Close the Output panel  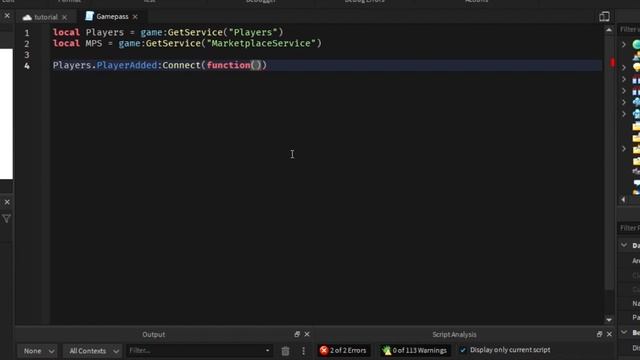point(307,334)
